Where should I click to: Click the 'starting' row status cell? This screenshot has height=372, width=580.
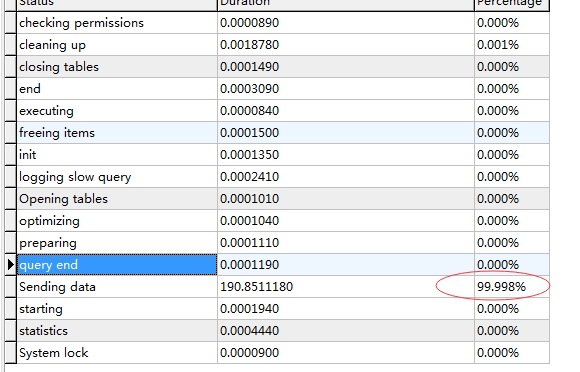coord(117,308)
